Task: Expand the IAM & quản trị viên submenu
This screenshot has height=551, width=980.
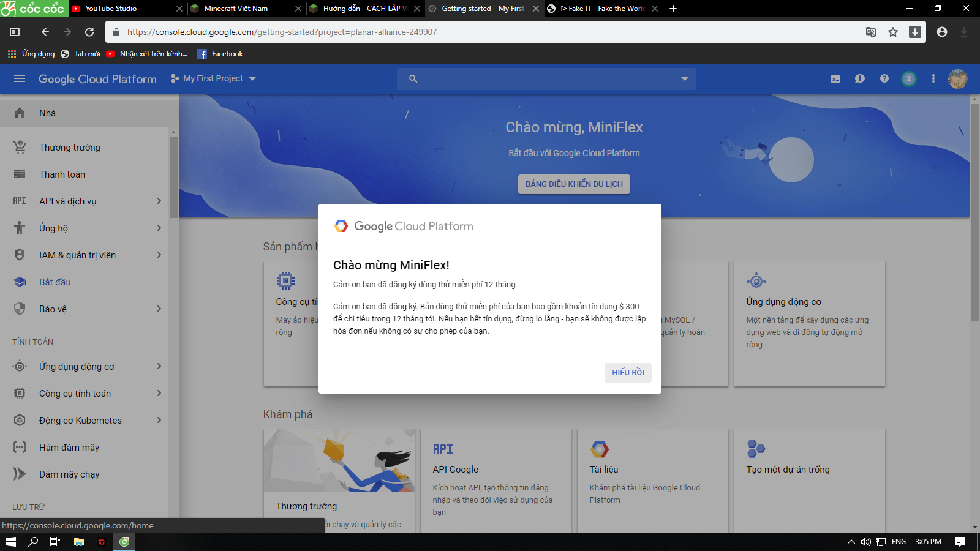Action: point(159,255)
